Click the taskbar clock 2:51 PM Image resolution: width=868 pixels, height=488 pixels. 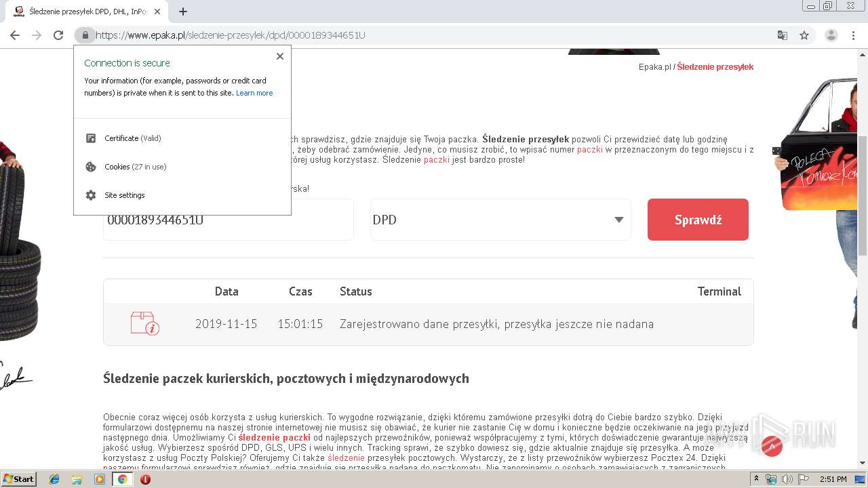coord(833,479)
